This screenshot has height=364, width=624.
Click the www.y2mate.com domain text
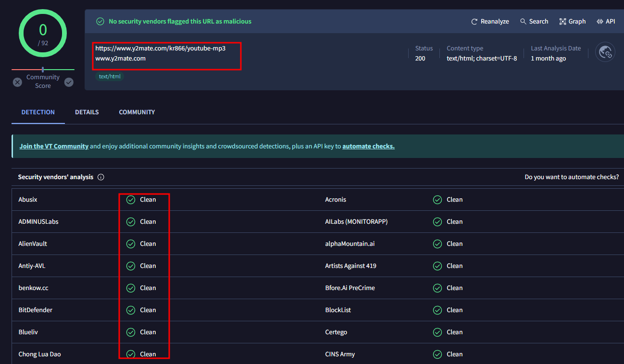[x=120, y=59]
